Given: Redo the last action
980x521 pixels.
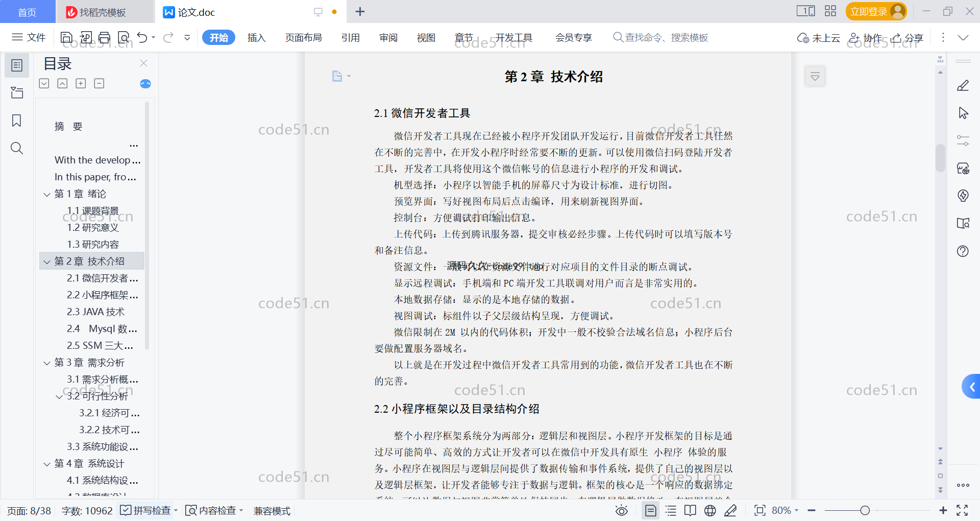Looking at the screenshot, I should 168,37.
